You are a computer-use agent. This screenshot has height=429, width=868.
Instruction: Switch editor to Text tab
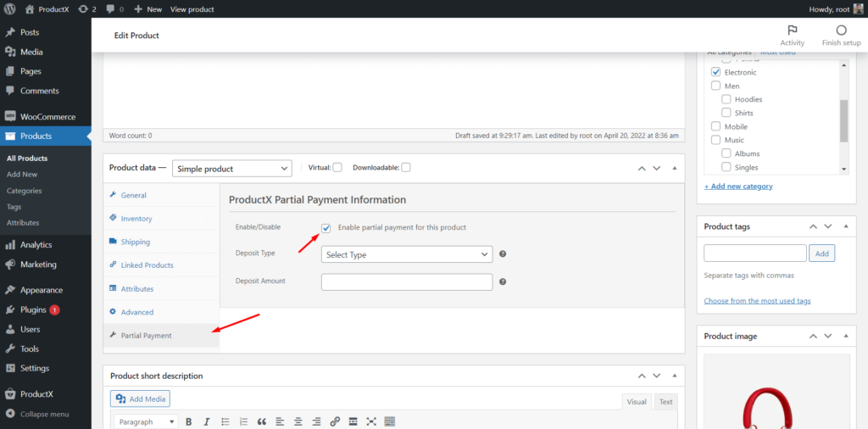pos(666,402)
